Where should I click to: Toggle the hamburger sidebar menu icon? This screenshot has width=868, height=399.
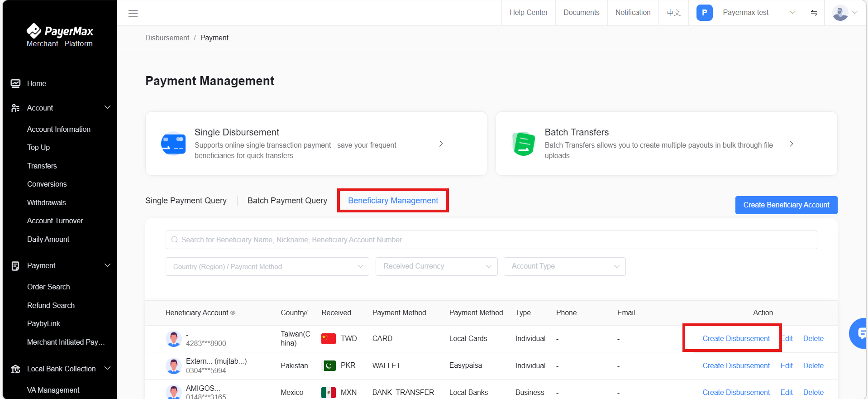click(133, 14)
